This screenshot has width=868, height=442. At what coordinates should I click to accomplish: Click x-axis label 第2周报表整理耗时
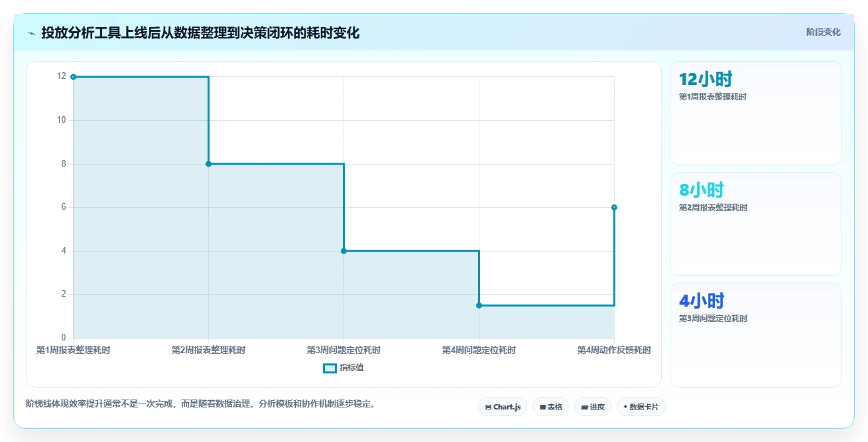[208, 350]
